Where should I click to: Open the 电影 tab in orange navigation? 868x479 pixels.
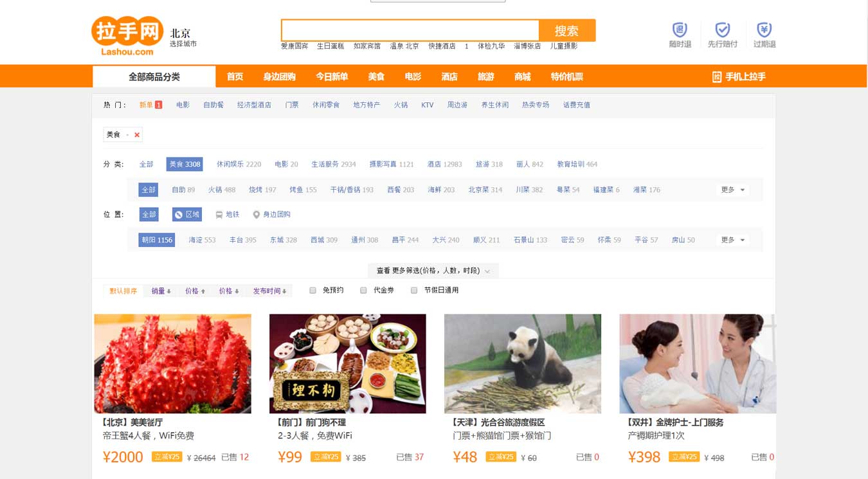[x=413, y=77]
